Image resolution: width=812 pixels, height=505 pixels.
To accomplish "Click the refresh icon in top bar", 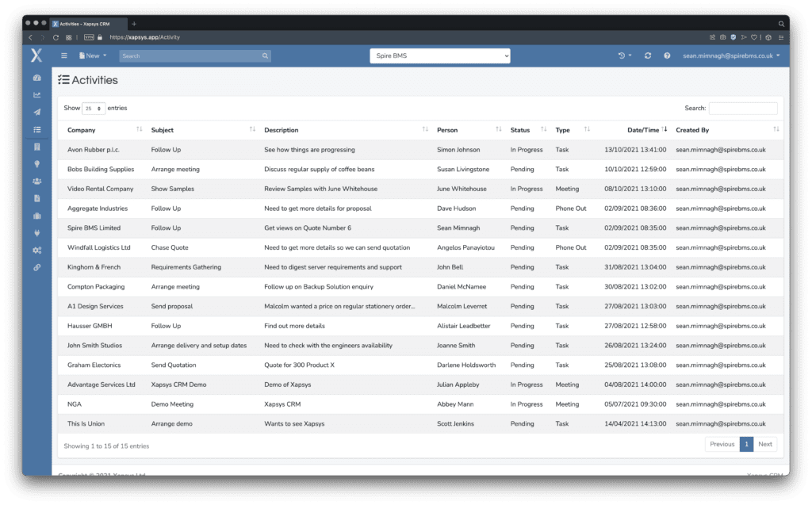I will pyautogui.click(x=648, y=56).
